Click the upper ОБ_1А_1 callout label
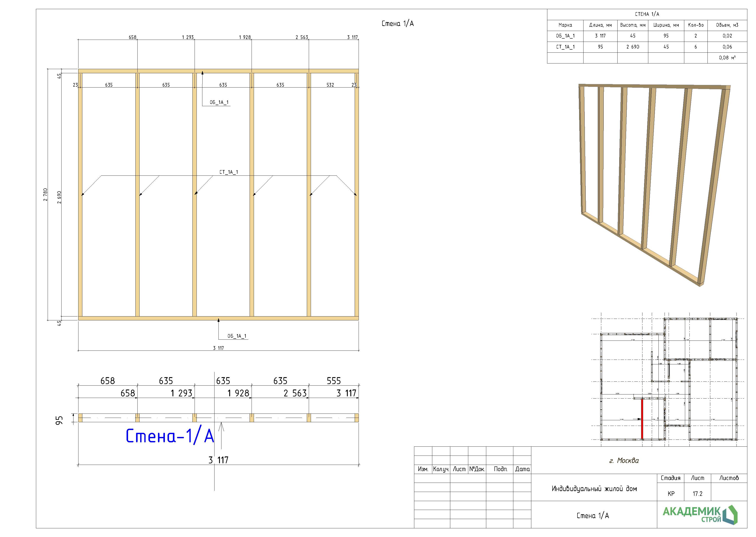The image size is (756, 537). [x=219, y=102]
